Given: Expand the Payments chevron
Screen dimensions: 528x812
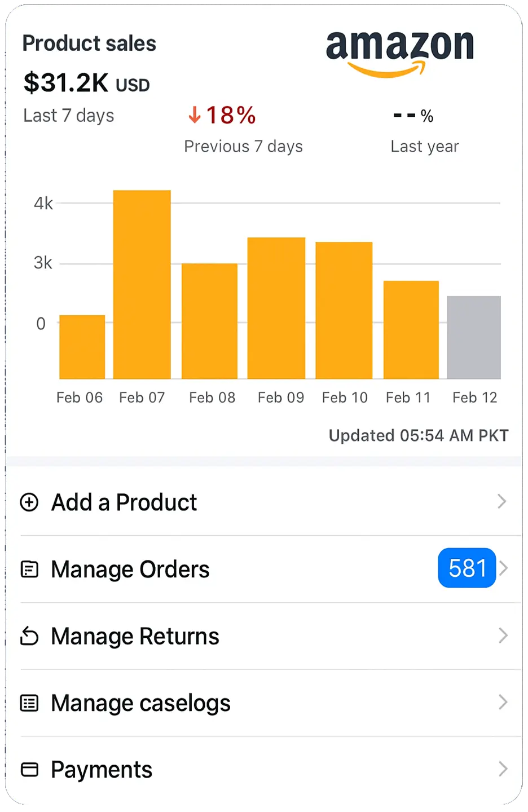Looking at the screenshot, I should [x=503, y=769].
